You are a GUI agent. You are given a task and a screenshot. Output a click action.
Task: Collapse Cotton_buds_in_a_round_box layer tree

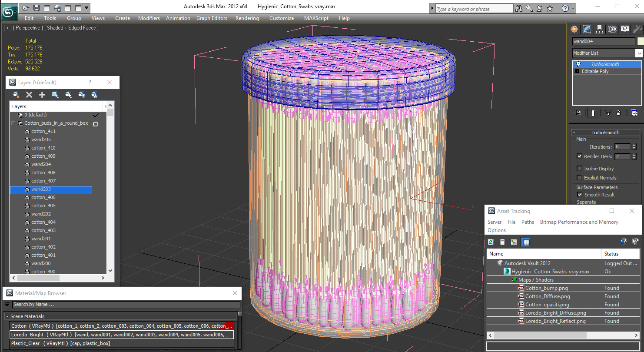click(x=13, y=123)
